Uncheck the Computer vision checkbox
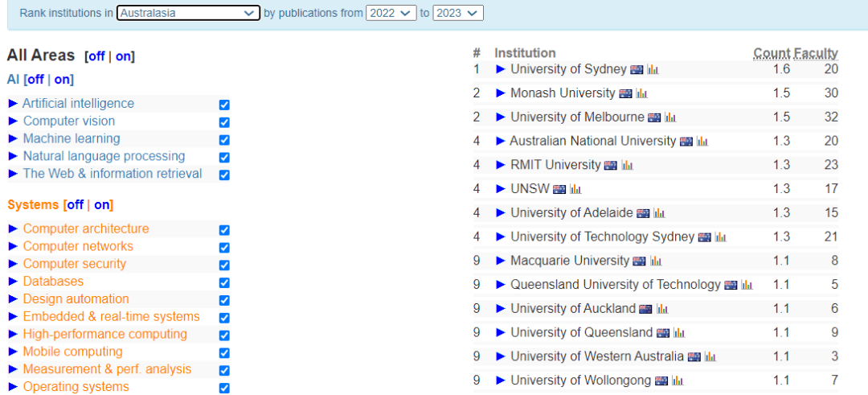 224,122
